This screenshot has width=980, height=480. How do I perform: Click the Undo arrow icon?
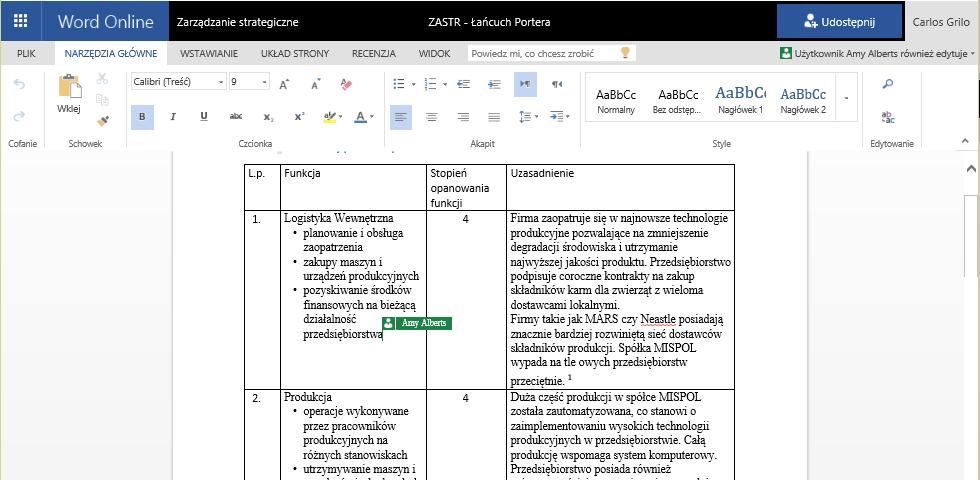pyautogui.click(x=19, y=84)
